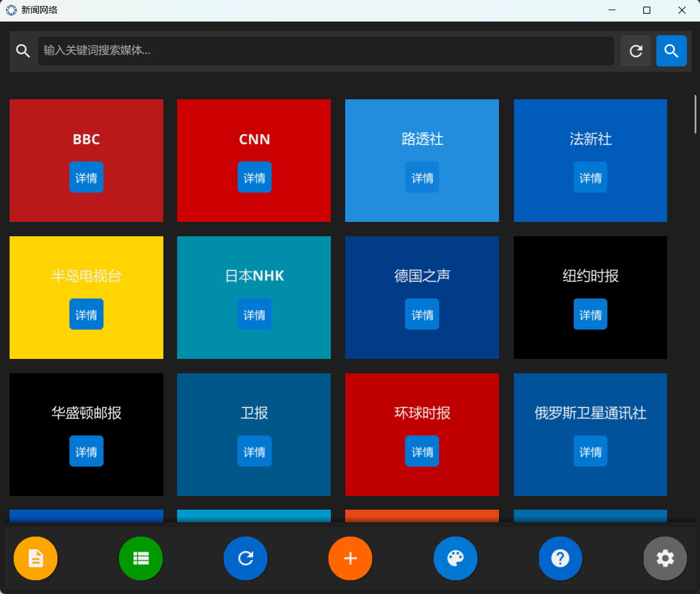Click the 卫报 title text
This screenshot has height=594, width=700.
tap(254, 413)
